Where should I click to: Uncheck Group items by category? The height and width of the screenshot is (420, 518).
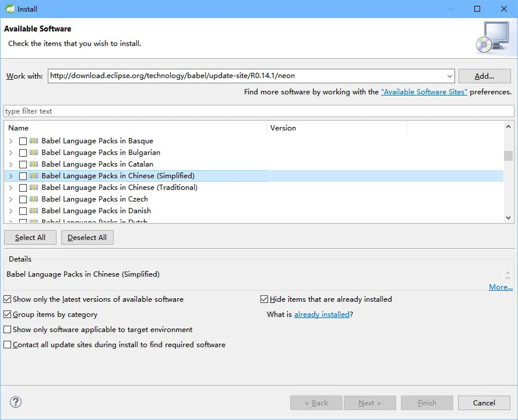[7, 315]
